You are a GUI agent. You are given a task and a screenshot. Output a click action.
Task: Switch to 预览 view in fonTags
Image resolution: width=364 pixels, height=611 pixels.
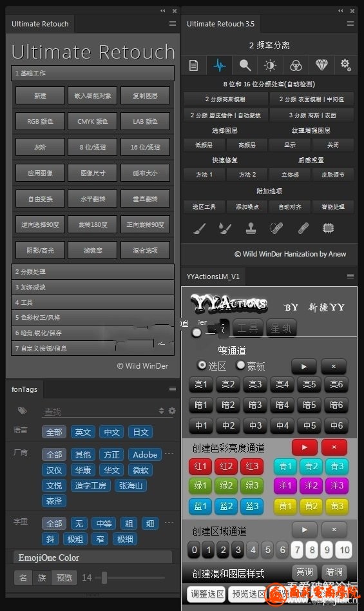tap(64, 577)
